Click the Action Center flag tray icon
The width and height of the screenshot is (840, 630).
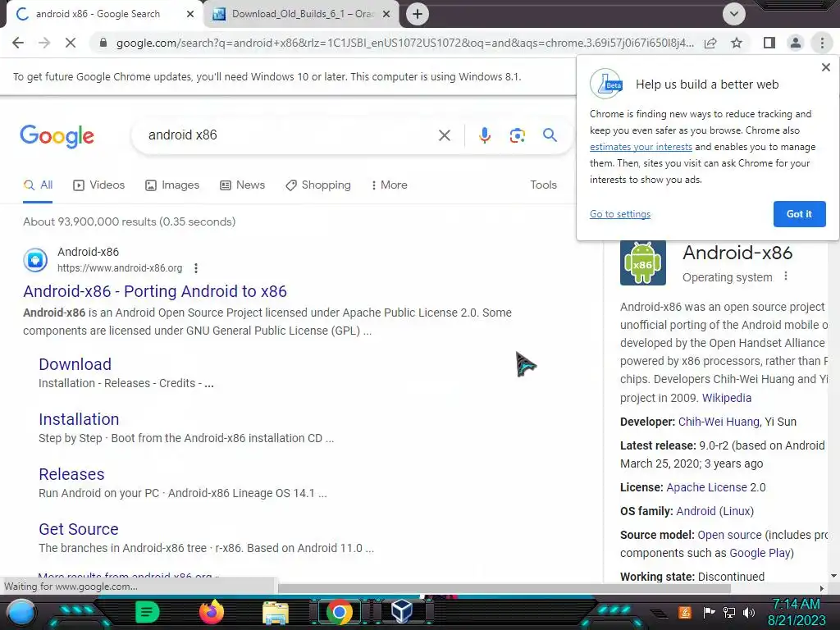[709, 612]
